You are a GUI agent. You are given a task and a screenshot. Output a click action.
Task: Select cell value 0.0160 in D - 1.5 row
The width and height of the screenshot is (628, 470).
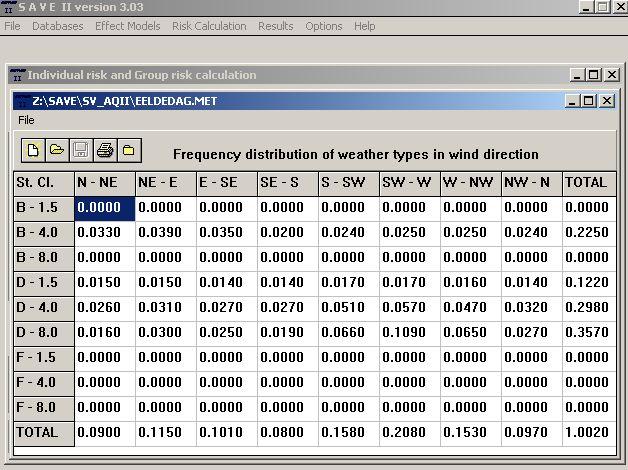(x=471, y=283)
